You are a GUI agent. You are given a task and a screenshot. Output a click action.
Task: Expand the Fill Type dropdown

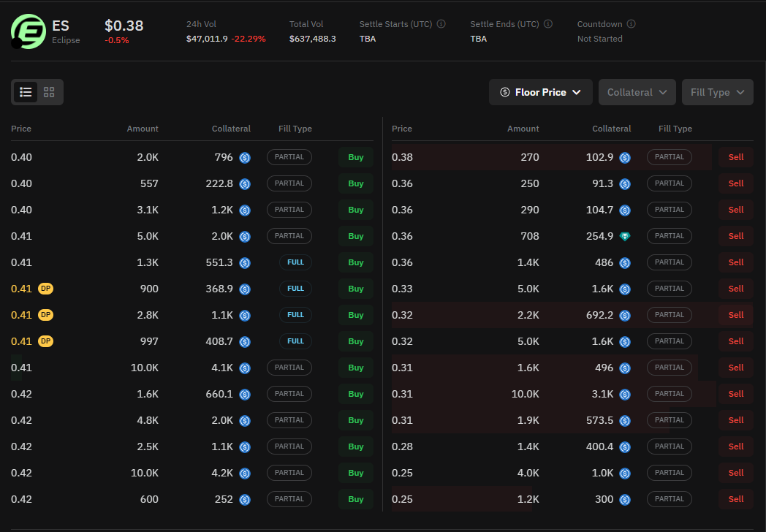point(717,92)
